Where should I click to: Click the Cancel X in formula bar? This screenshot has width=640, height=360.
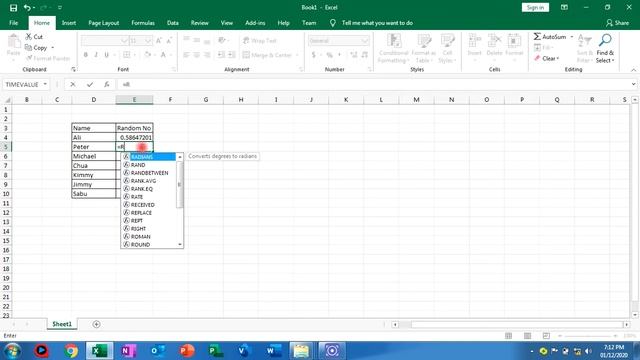(73, 84)
